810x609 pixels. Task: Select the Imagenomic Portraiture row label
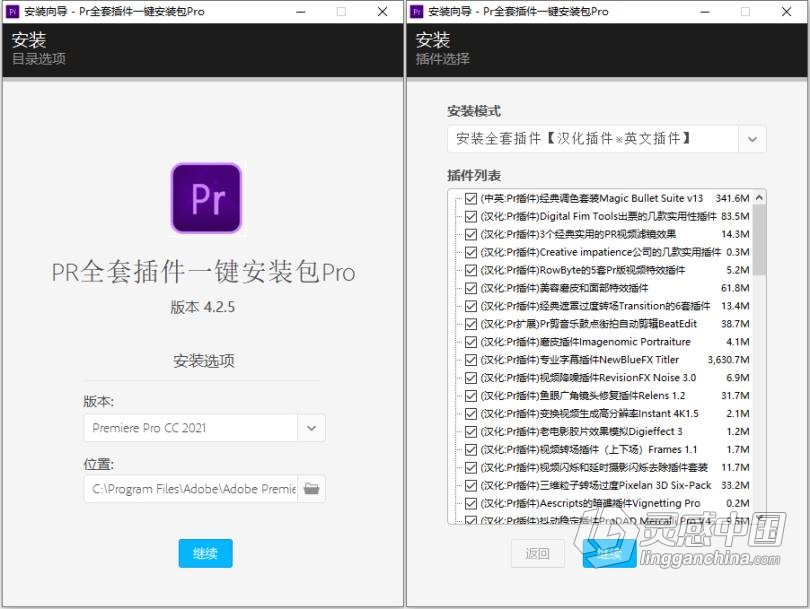click(585, 342)
